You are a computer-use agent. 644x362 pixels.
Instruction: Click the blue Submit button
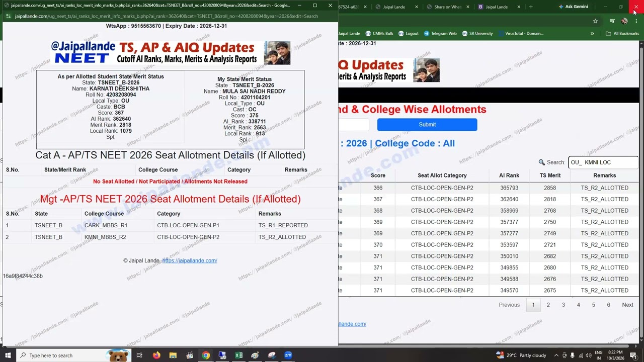point(427,124)
